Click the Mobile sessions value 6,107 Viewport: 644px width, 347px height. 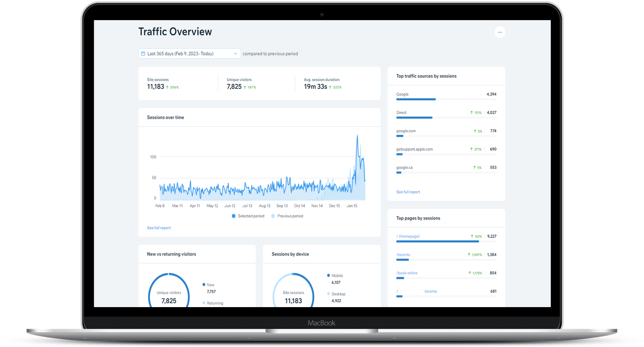pyautogui.click(x=336, y=283)
